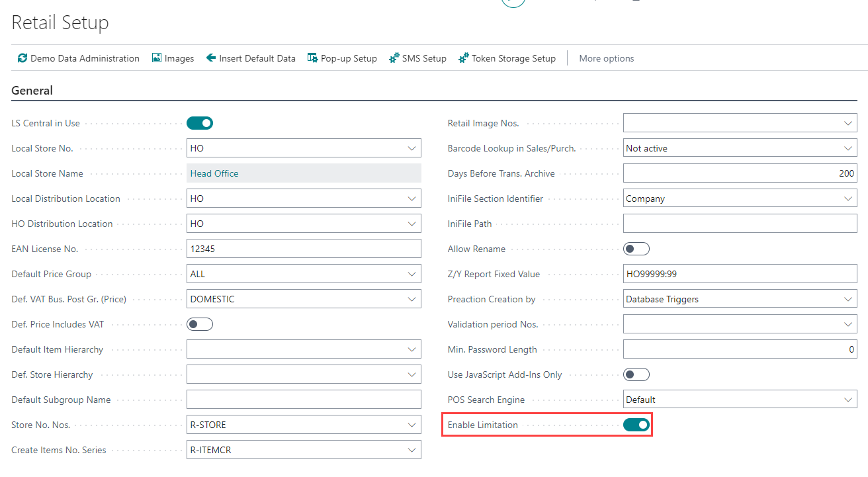The image size is (868, 477).
Task: Click the EAN License No. input field
Action: tap(304, 249)
